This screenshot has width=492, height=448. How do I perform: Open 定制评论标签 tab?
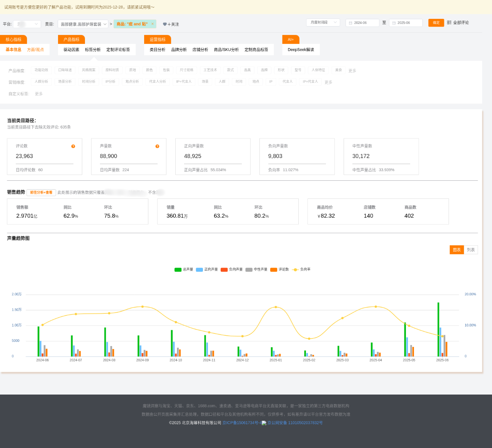[118, 50]
